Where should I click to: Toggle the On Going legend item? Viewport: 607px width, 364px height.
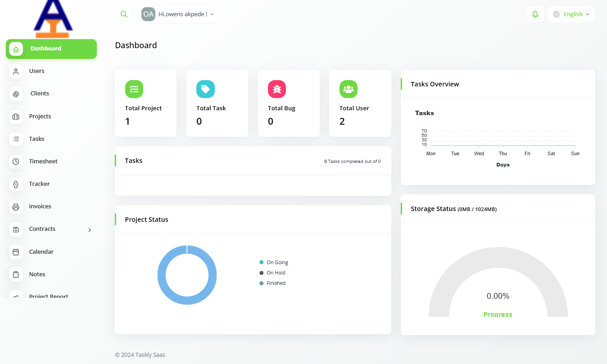tap(276, 262)
